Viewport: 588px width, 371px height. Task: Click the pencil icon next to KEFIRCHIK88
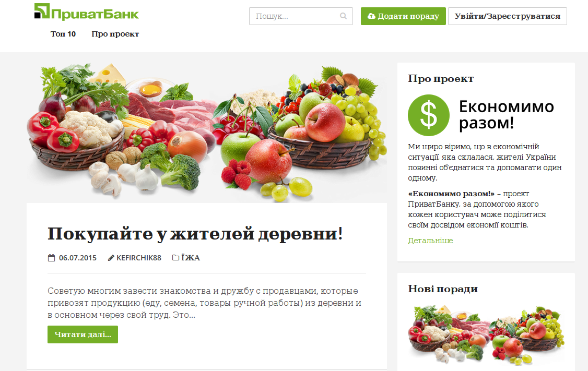point(111,258)
